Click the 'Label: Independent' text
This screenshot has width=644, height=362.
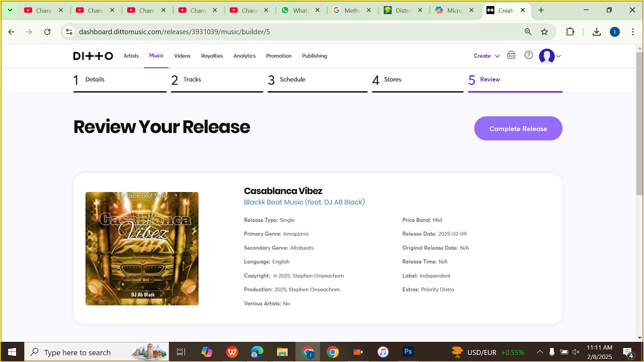pyautogui.click(x=427, y=276)
